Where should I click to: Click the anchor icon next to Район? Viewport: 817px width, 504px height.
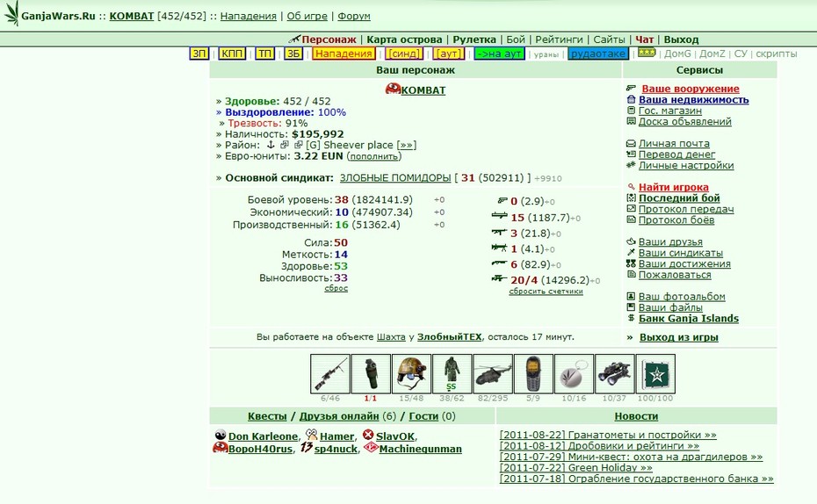[x=271, y=145]
